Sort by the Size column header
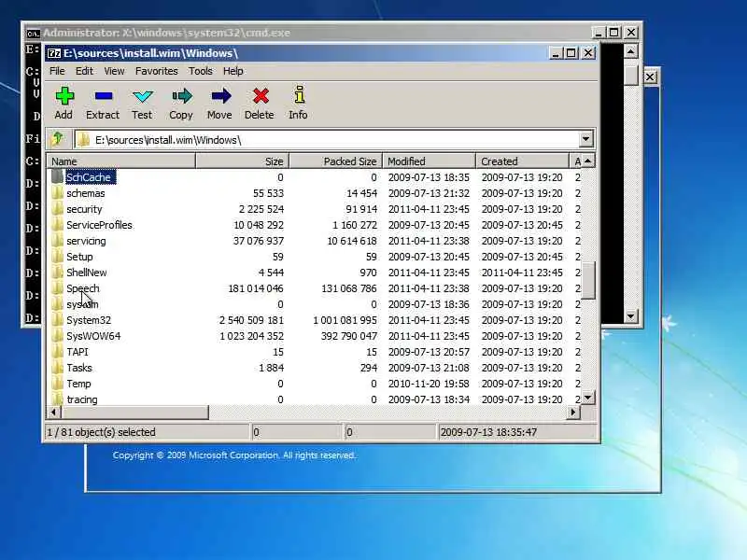 242,161
